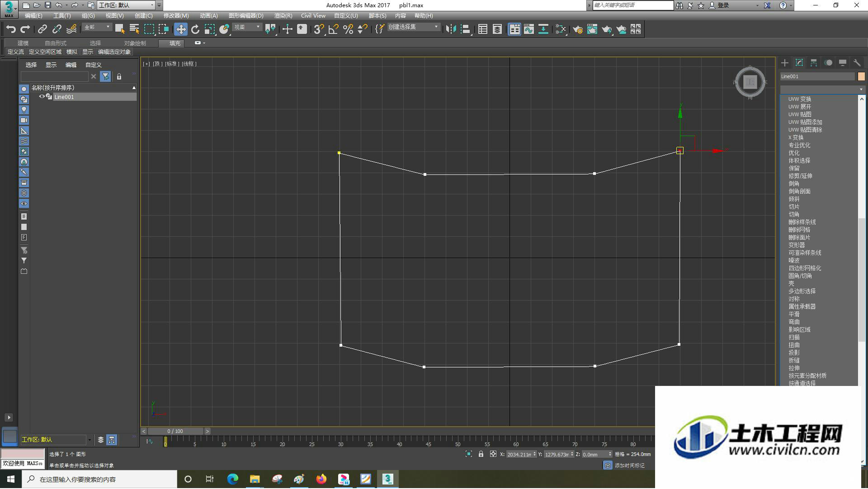Open the reference coordinate system dropdown 视图

point(247,28)
